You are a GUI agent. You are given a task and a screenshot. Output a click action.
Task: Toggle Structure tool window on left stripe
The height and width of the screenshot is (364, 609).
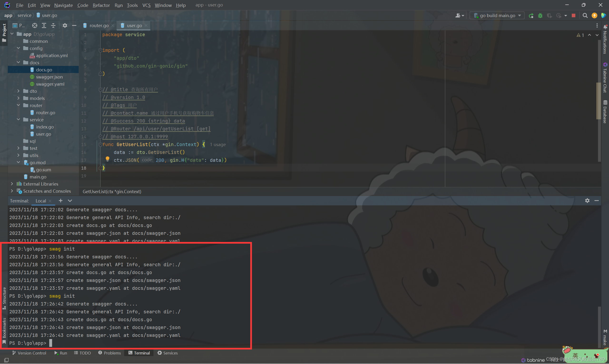tap(4, 298)
